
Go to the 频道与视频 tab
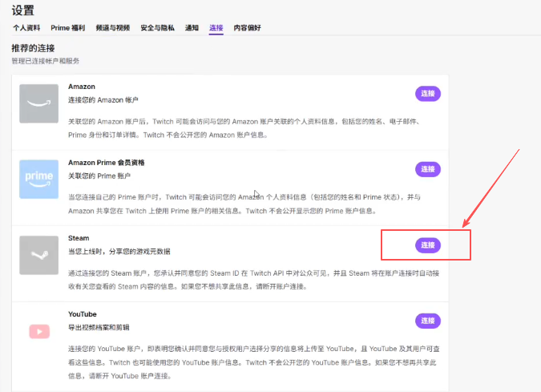[111, 27]
